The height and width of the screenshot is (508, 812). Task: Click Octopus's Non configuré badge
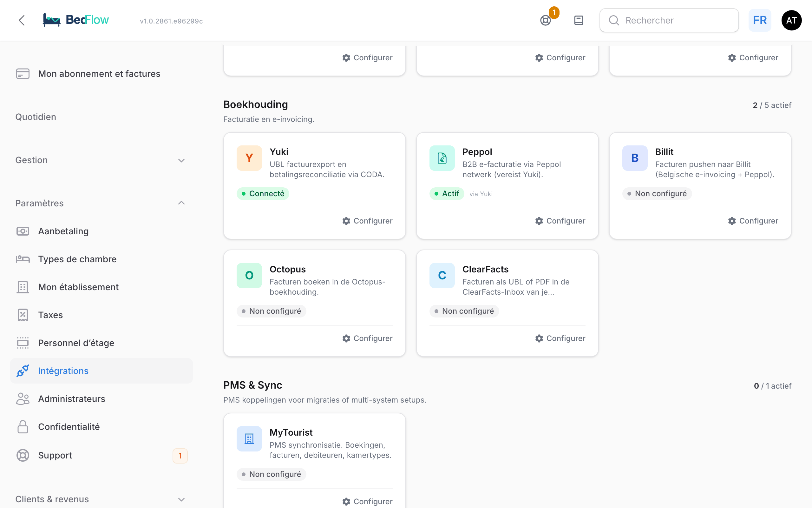point(271,311)
